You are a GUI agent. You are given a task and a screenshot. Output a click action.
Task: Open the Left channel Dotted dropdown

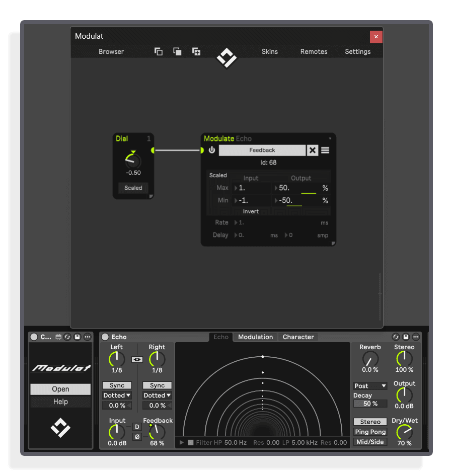click(117, 395)
